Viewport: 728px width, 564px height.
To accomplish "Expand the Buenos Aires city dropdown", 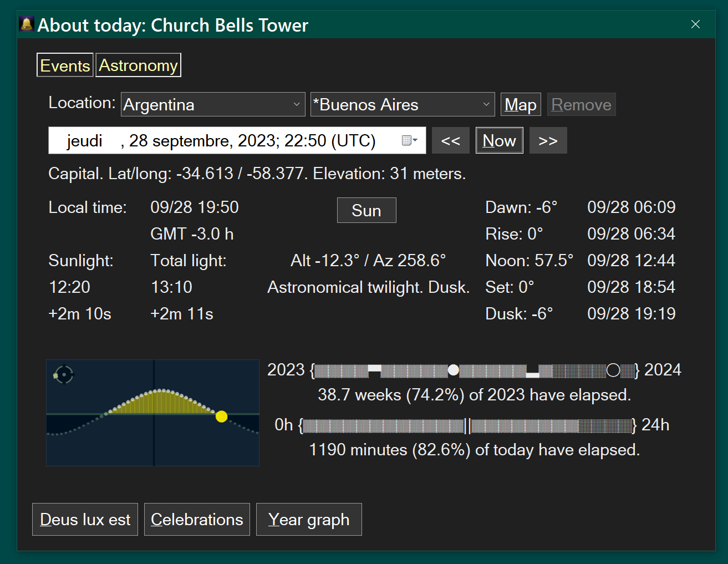I will tap(403, 105).
